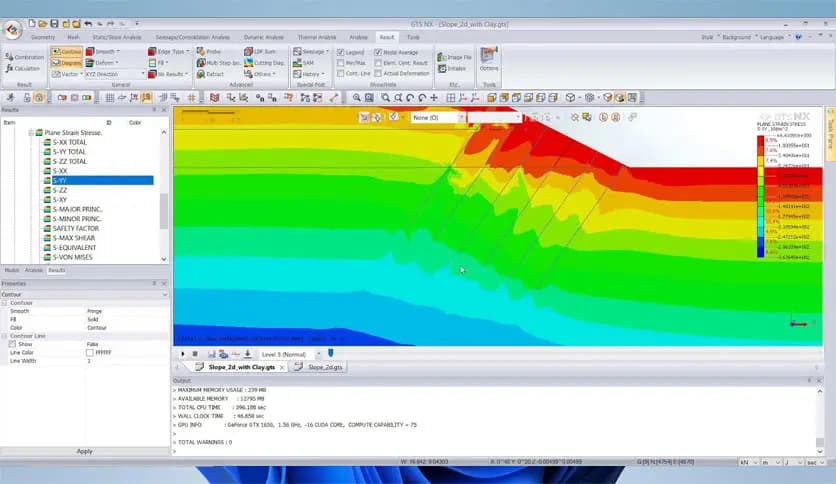Image resolution: width=836 pixels, height=484 pixels.
Task: Click the LDF Sum tool
Action: coord(260,52)
